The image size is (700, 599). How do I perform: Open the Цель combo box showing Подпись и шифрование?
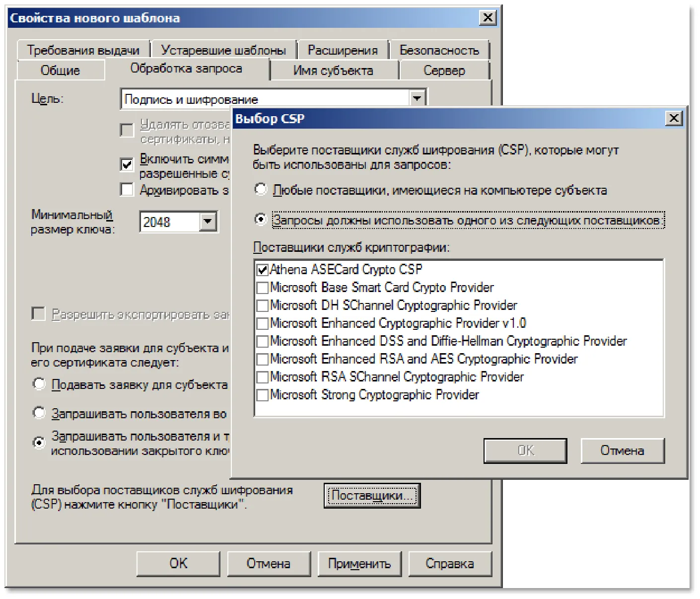273,99
